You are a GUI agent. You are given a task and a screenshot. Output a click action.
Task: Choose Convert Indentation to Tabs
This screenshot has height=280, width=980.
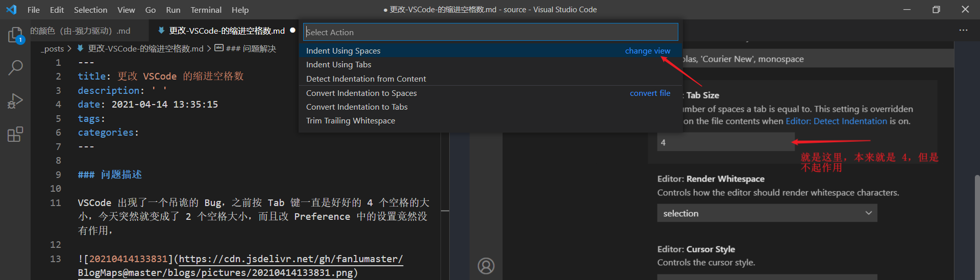(x=357, y=107)
